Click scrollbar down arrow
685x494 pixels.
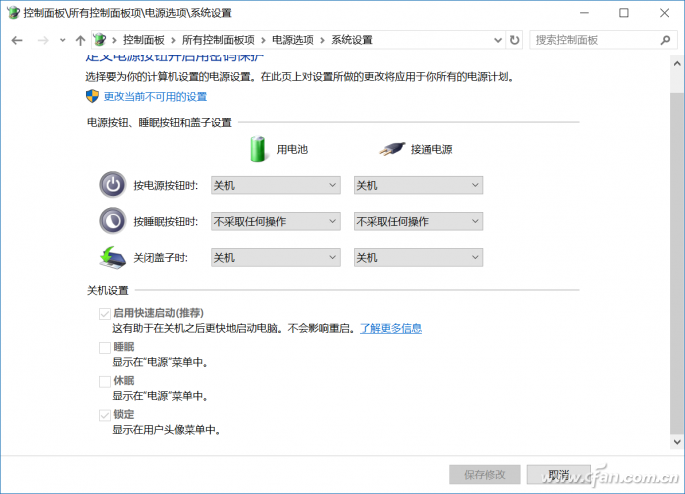tap(677, 442)
